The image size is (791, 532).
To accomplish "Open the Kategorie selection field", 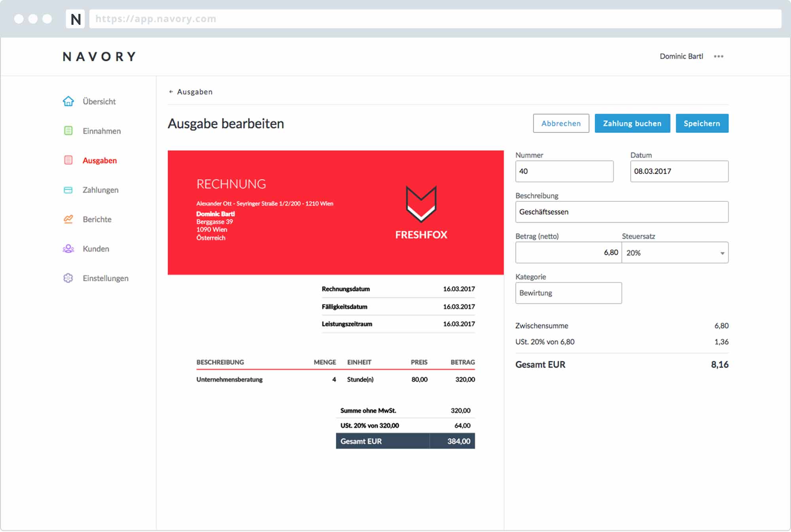I will click(568, 293).
